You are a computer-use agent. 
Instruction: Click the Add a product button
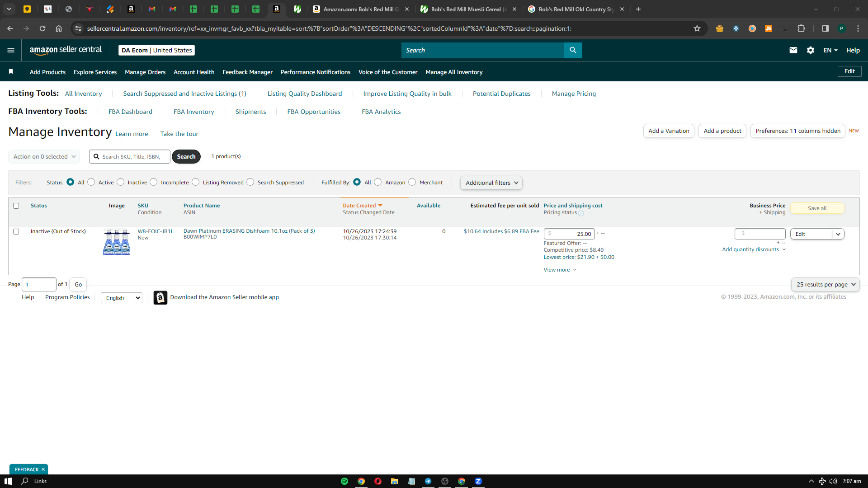tap(722, 131)
